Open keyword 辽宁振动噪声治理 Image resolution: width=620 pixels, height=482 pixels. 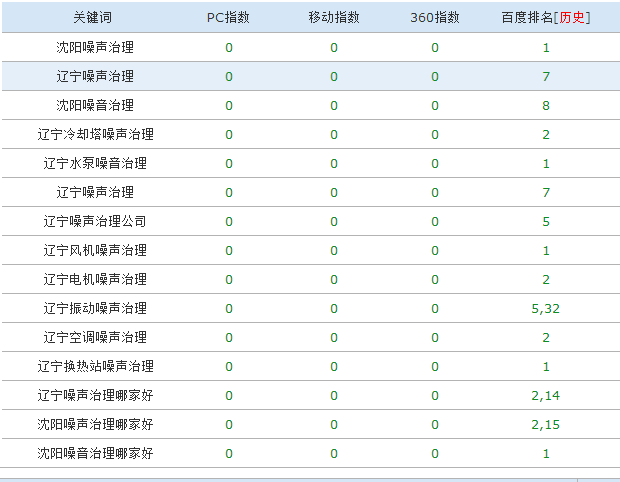(x=95, y=308)
